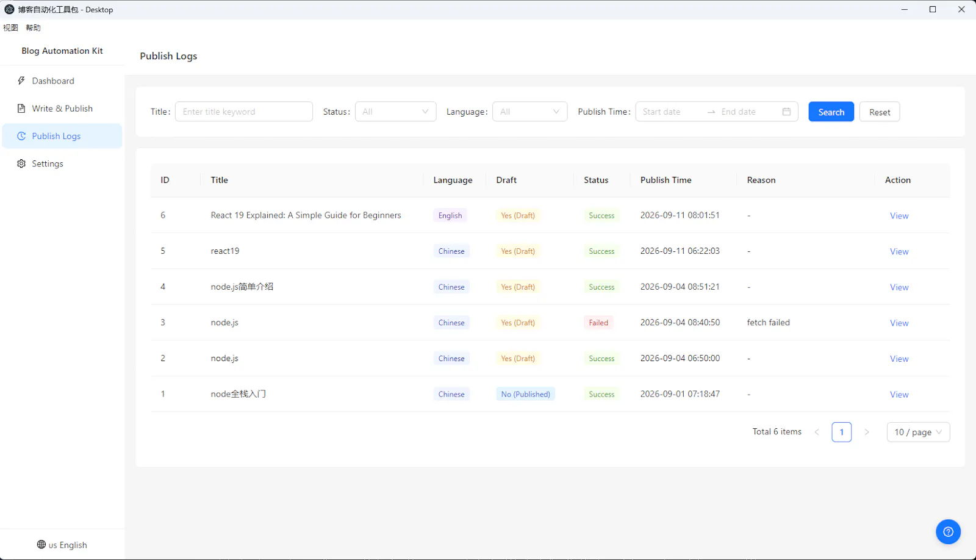Click the Settings gear icon

21,163
